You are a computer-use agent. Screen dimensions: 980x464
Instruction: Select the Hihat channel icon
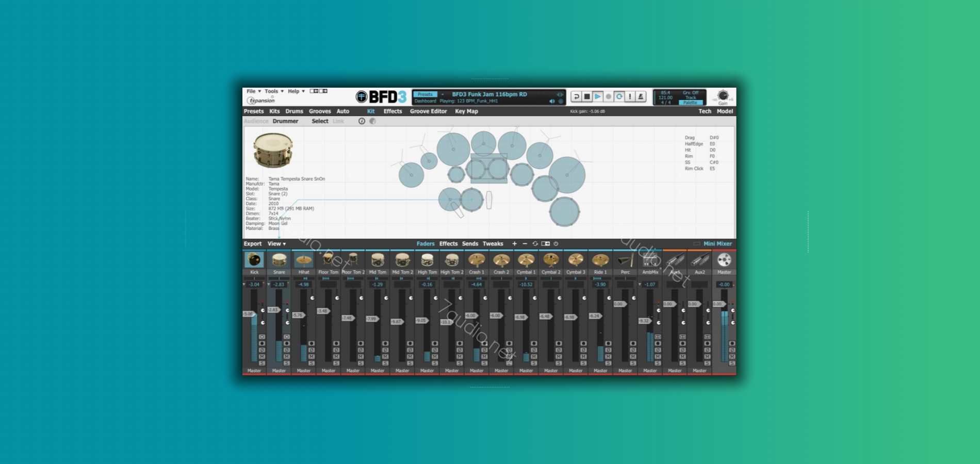[304, 260]
